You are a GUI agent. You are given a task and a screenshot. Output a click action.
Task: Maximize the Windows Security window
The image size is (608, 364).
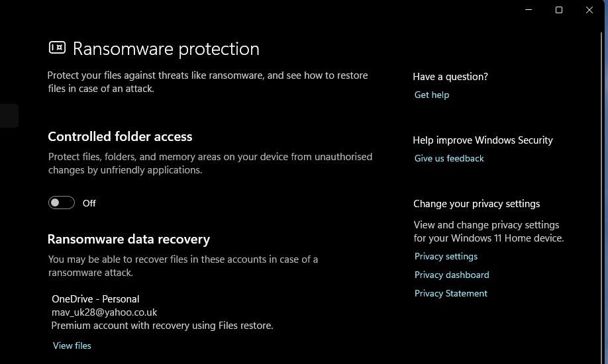coord(559,10)
